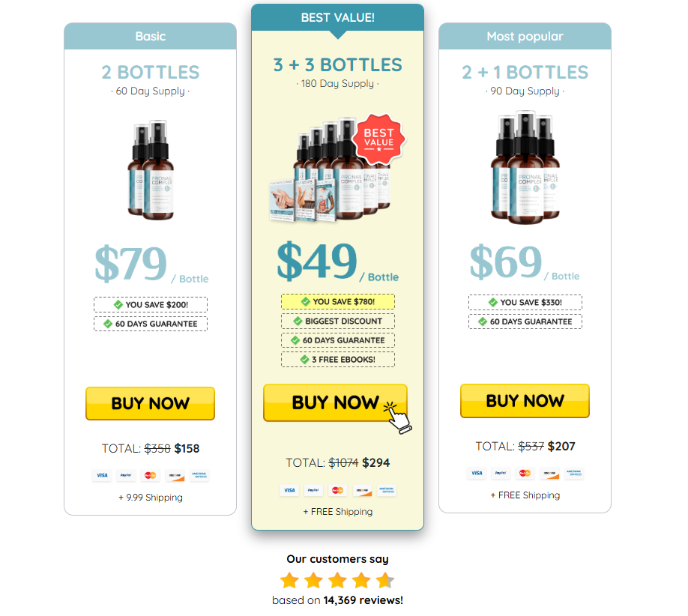Click the Buy Now button for 2 Bottles
The image size is (688, 616).
[x=150, y=404]
